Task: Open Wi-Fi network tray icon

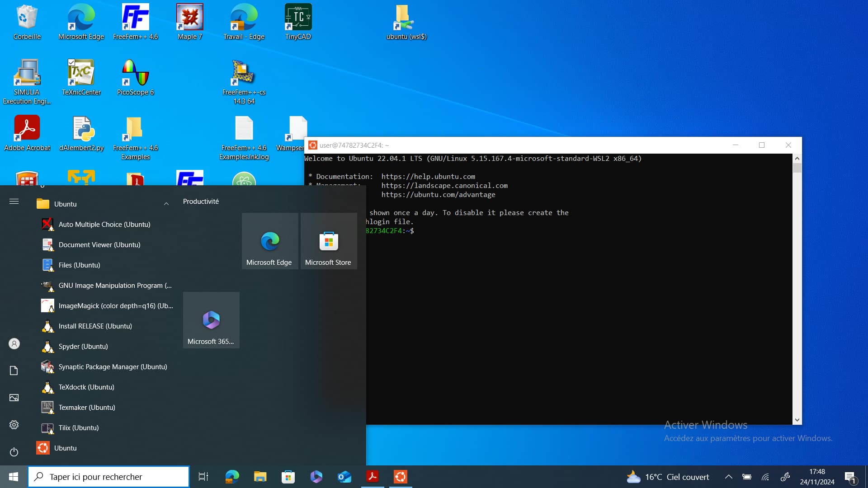Action: point(765,477)
